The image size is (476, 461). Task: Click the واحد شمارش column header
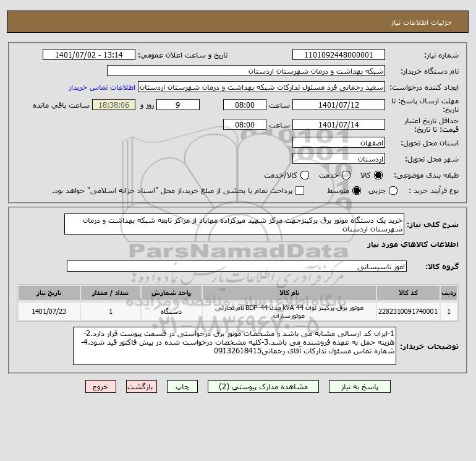(171, 293)
